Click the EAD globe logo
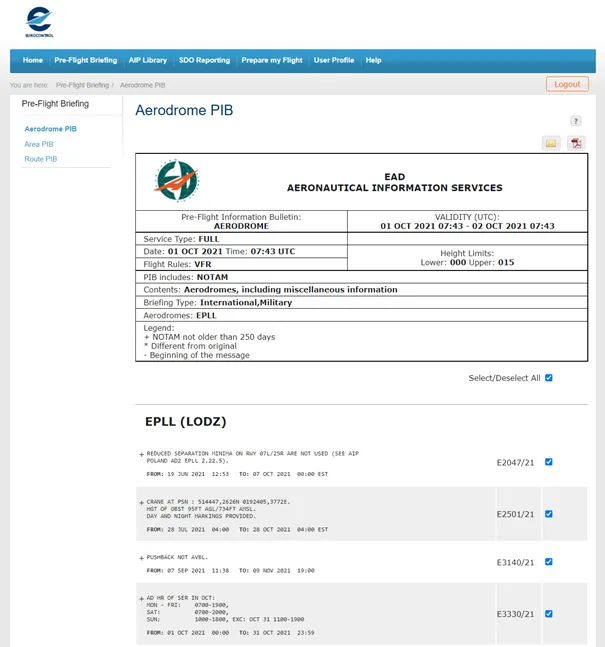 (x=177, y=181)
